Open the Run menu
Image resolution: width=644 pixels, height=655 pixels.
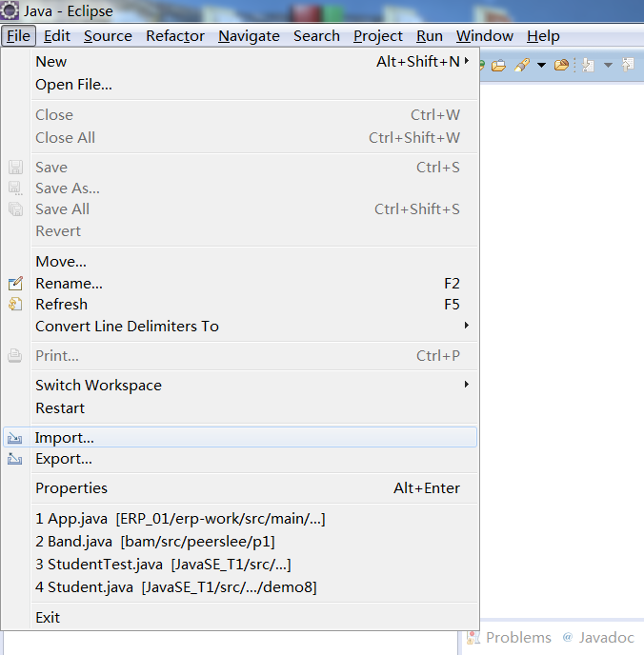point(430,36)
